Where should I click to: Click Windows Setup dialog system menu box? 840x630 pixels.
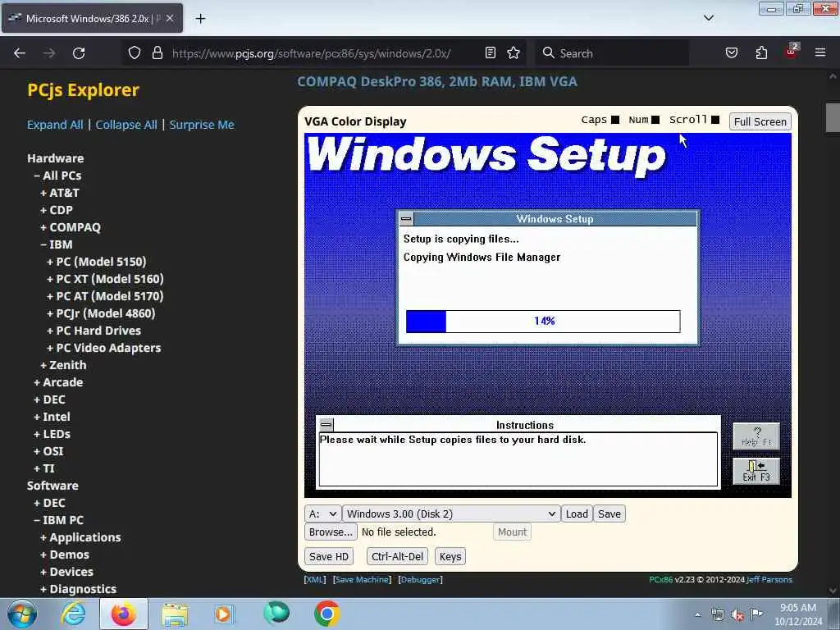click(x=406, y=218)
